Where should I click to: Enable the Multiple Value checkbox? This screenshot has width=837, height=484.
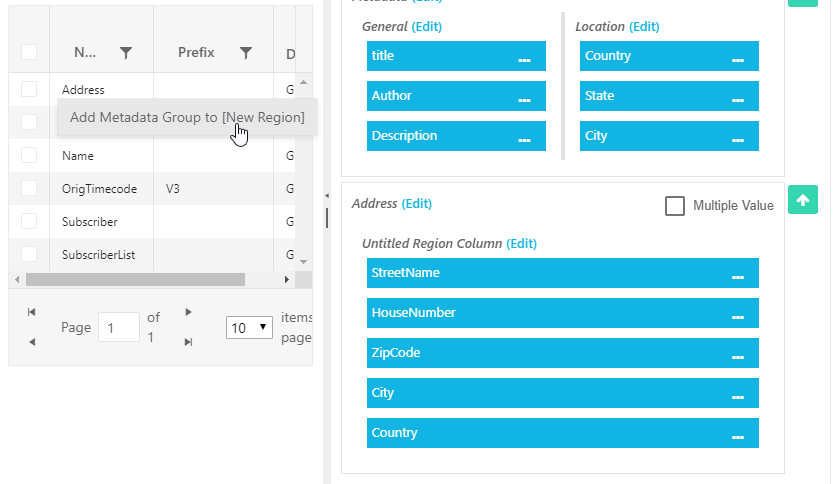pyautogui.click(x=675, y=205)
